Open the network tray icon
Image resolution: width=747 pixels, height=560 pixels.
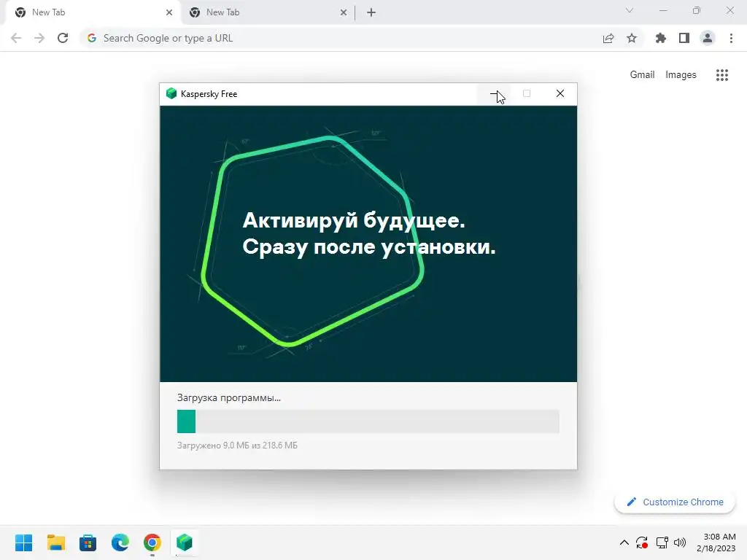point(662,542)
